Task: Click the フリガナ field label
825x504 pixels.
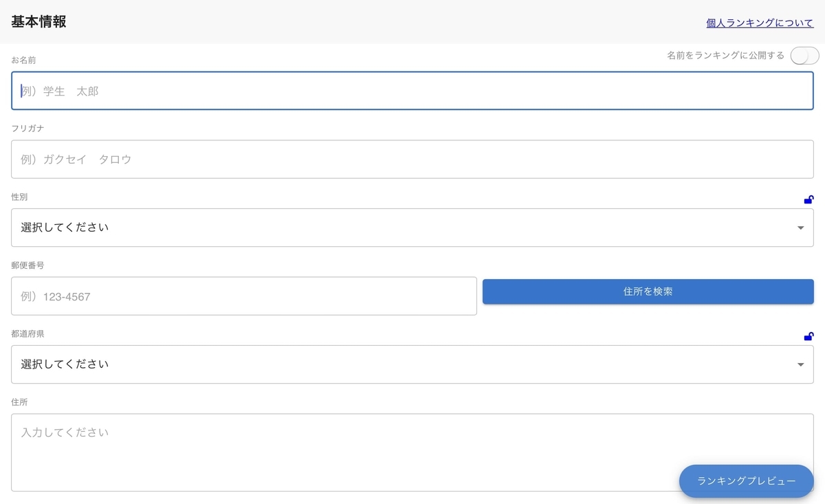Action: point(27,129)
